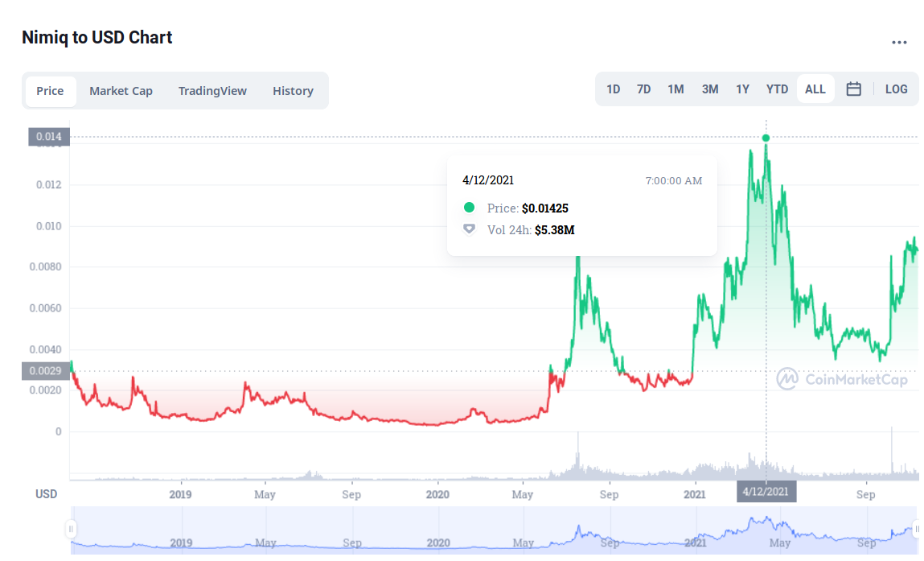Click the $0.01425 price in tooltip
This screenshot has height=561, width=924.
[545, 208]
